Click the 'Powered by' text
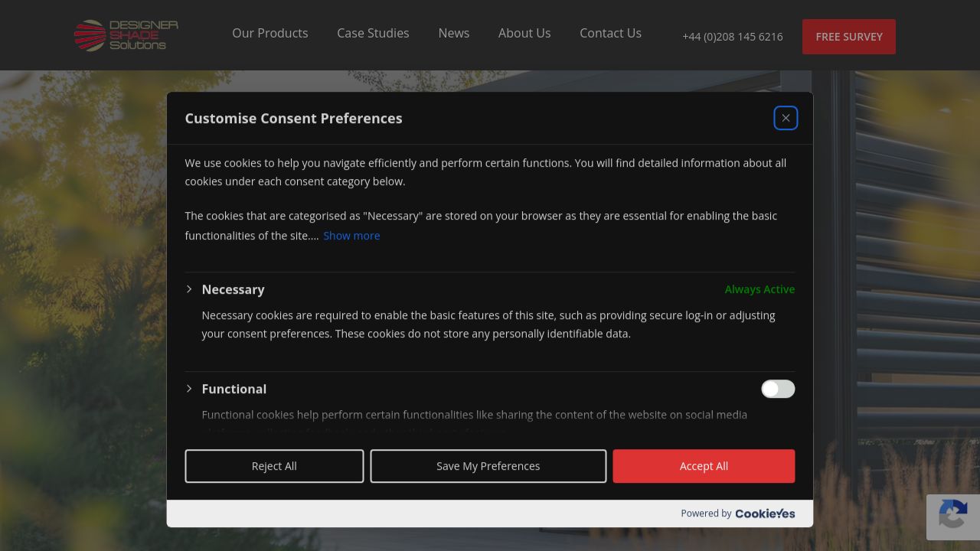Screen dimensions: 980x551 click(706, 514)
